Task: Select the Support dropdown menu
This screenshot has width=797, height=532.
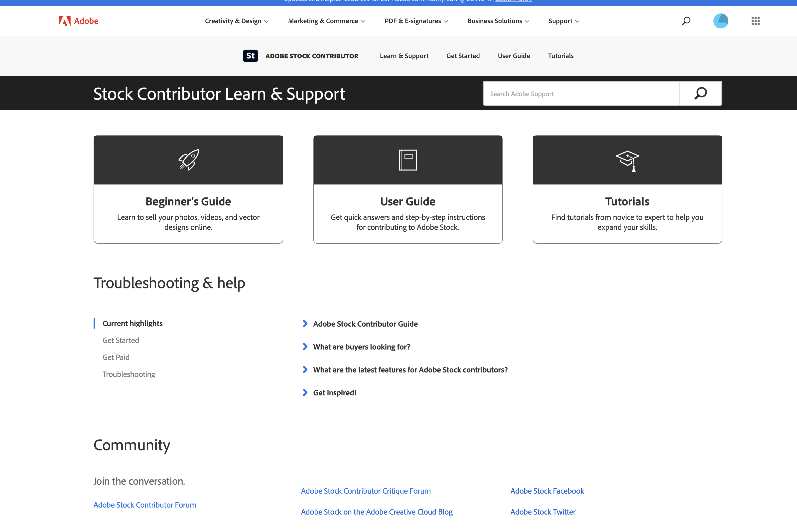Action: (563, 21)
